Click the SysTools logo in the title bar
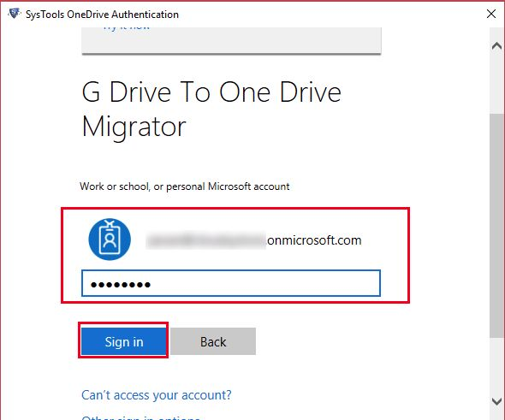505x420 pixels. click(x=14, y=14)
